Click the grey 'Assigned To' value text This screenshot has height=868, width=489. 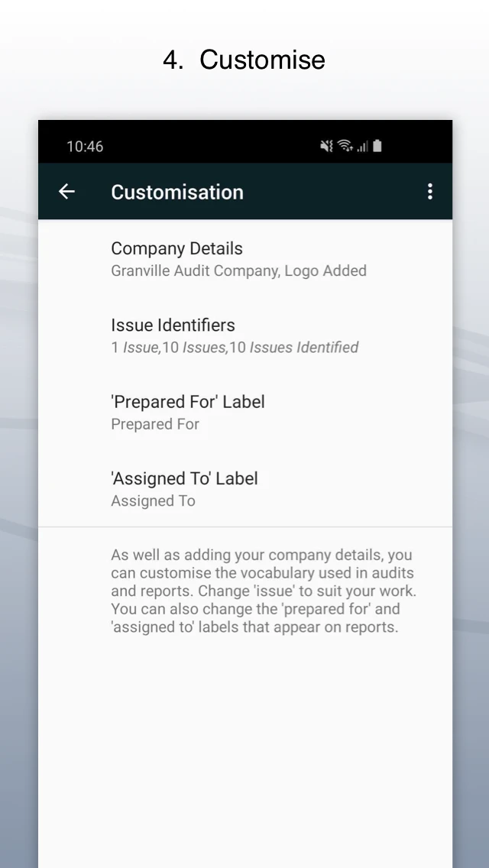click(153, 501)
